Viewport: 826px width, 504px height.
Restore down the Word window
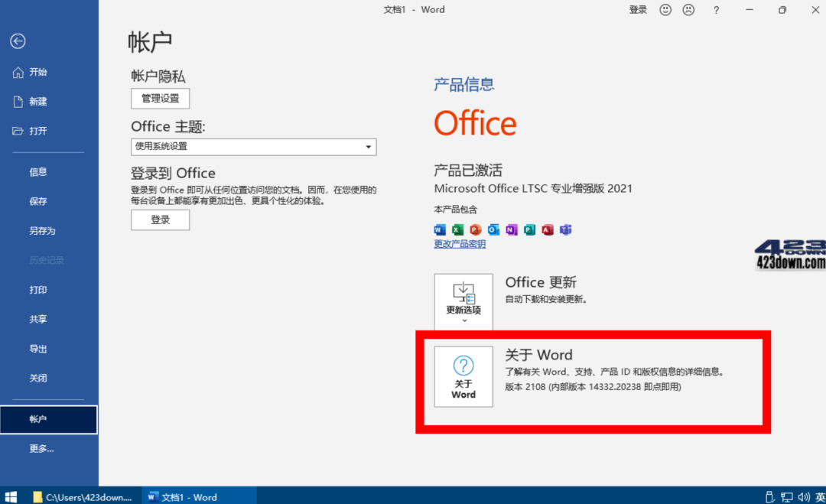782,10
